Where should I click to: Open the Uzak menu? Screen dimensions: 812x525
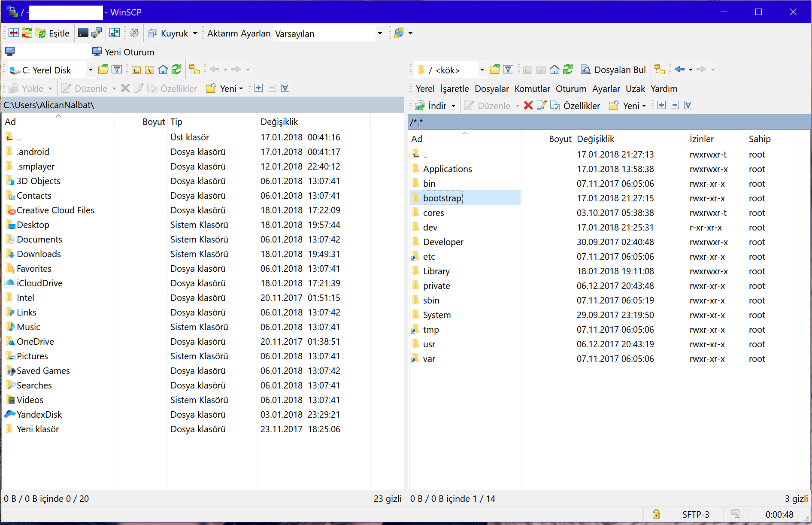click(x=635, y=88)
